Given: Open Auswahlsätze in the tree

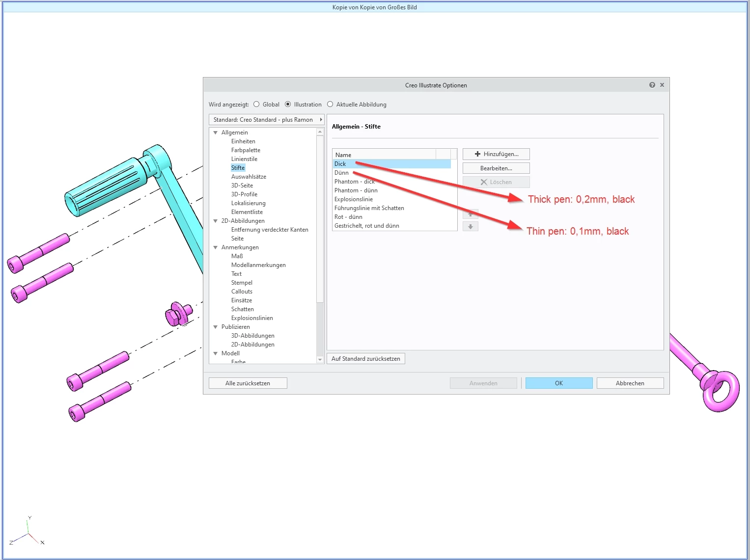Looking at the screenshot, I should (249, 177).
